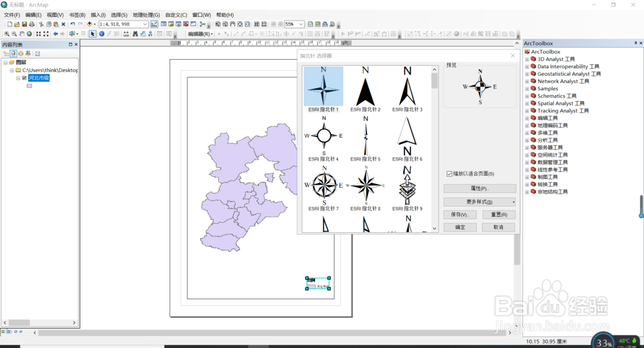Open the map scale combo box dropdown

[x=144, y=24]
